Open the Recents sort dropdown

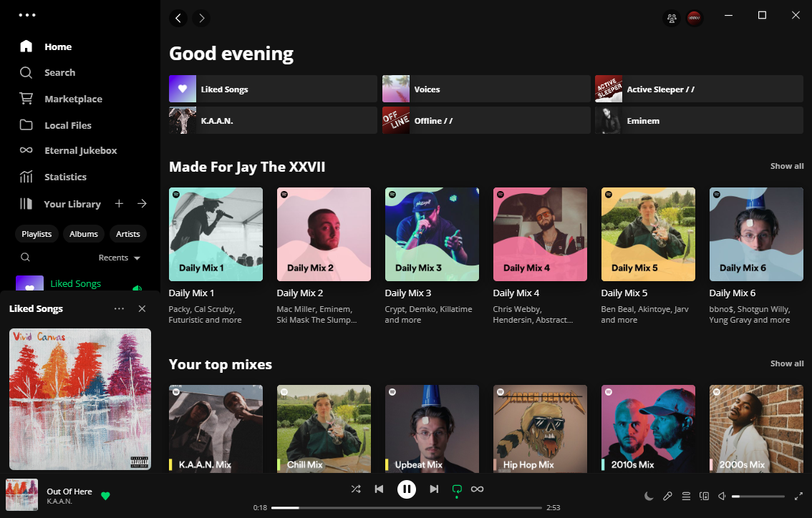(x=120, y=258)
